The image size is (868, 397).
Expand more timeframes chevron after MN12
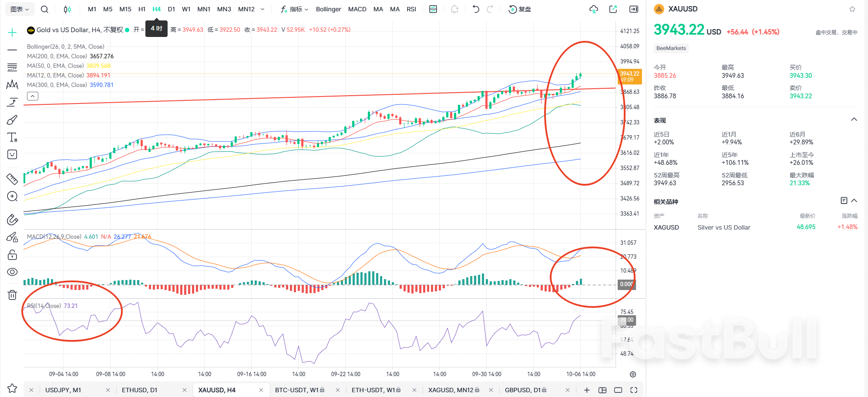click(262, 9)
